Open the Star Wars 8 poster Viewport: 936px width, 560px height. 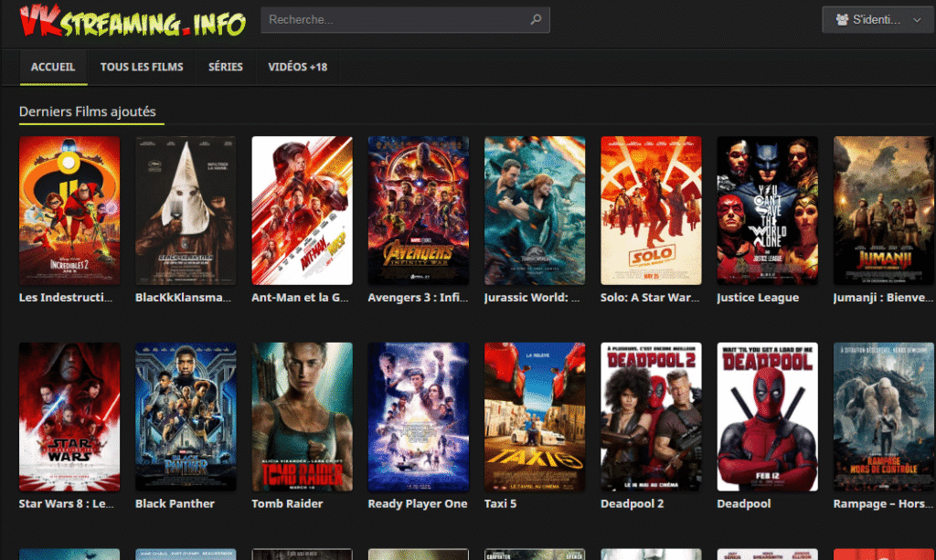pyautogui.click(x=69, y=417)
